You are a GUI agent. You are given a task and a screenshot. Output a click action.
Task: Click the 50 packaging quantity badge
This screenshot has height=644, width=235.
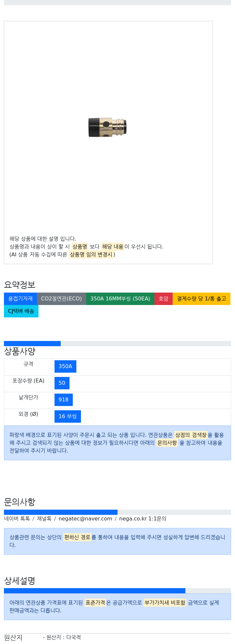(62, 383)
